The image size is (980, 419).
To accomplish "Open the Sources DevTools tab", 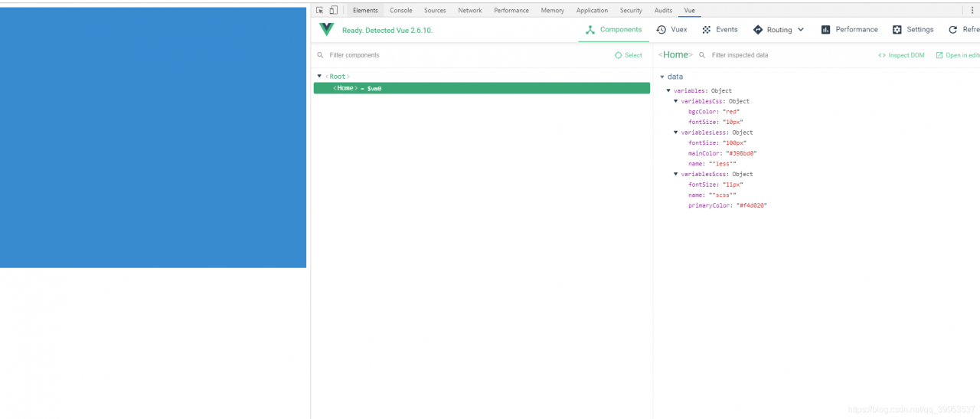I will (435, 10).
